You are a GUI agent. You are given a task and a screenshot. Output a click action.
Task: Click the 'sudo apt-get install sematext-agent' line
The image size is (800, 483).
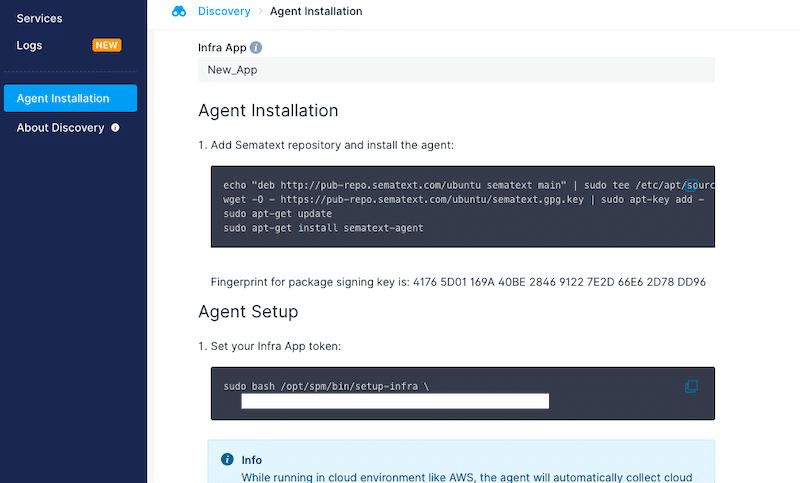pyautogui.click(x=323, y=228)
